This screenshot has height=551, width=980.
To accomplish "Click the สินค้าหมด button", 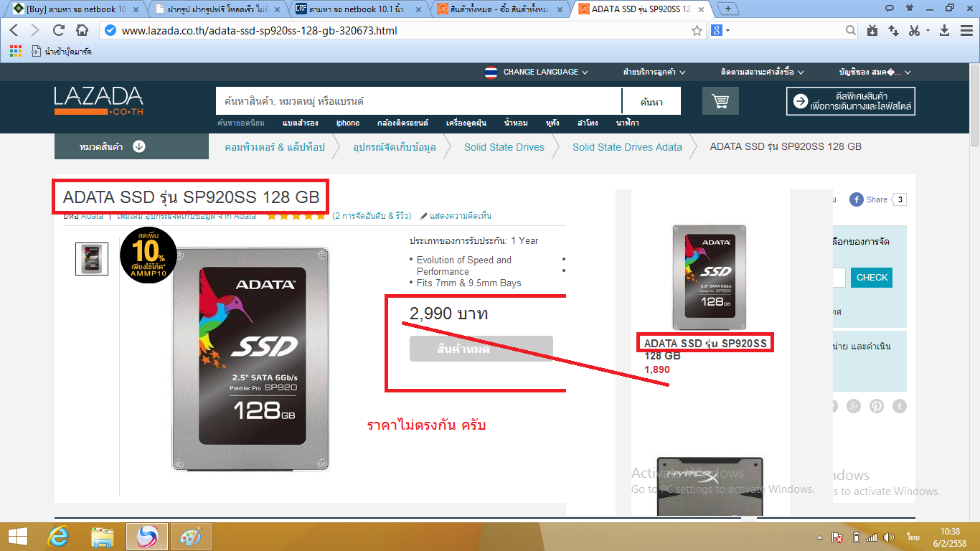I will click(481, 349).
